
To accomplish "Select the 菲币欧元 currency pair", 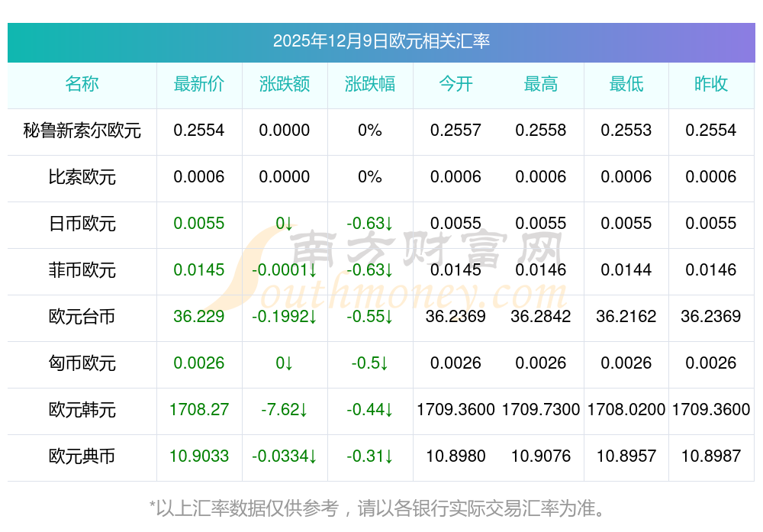I will click(x=82, y=270).
